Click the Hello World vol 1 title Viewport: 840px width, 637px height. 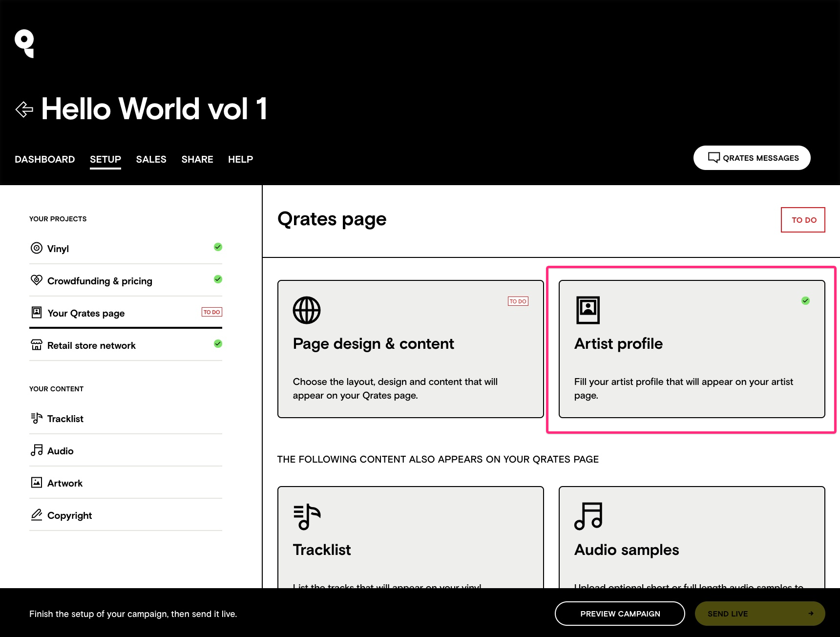click(154, 108)
